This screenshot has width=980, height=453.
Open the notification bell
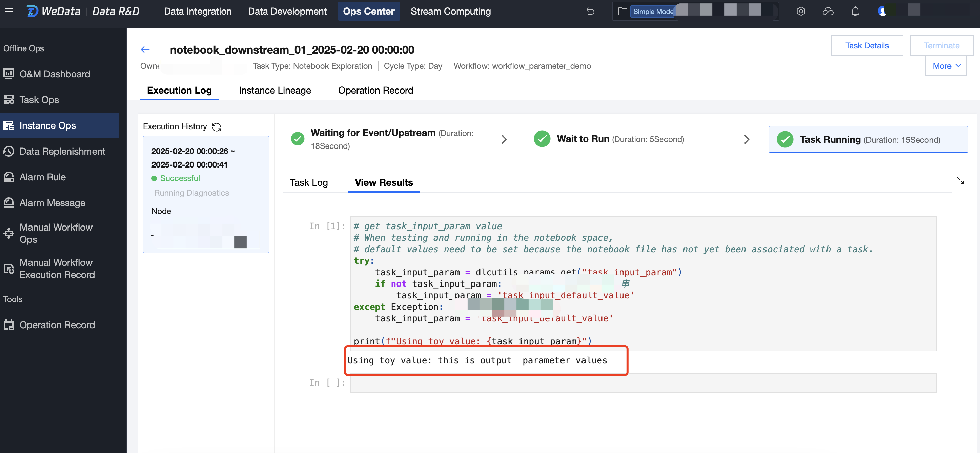(x=855, y=12)
